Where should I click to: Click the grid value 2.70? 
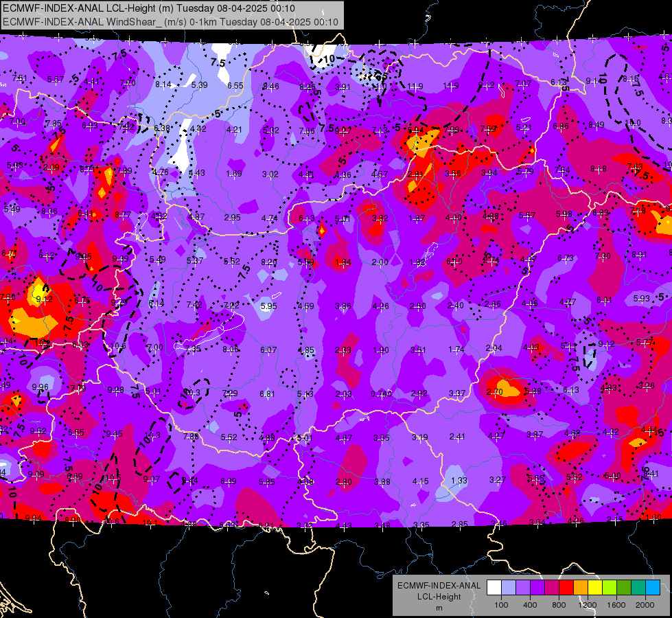point(495,391)
